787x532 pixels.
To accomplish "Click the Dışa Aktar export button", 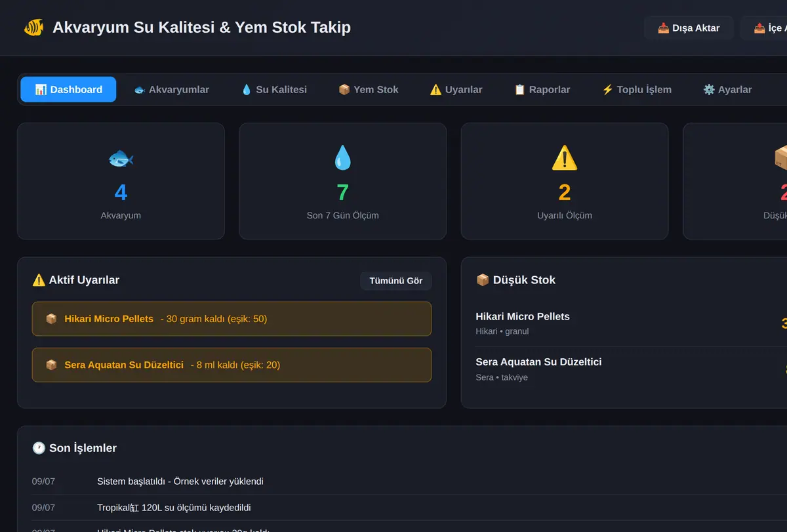I will [x=689, y=28].
